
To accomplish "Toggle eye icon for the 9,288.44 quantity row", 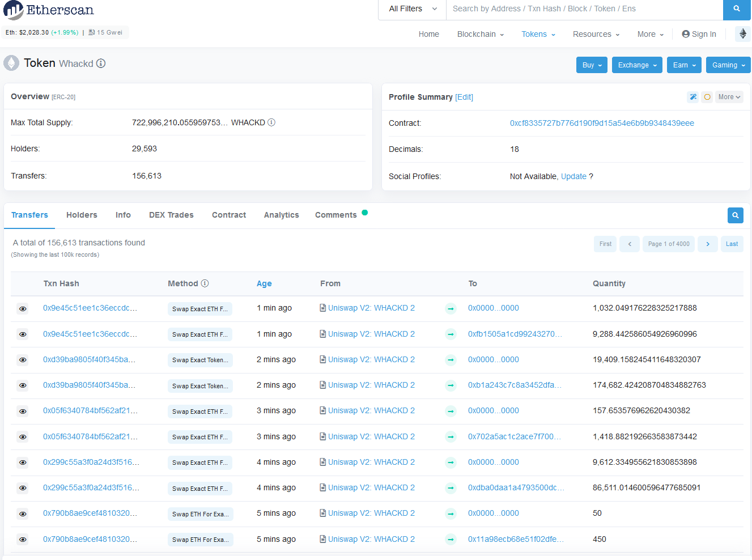I will point(23,334).
